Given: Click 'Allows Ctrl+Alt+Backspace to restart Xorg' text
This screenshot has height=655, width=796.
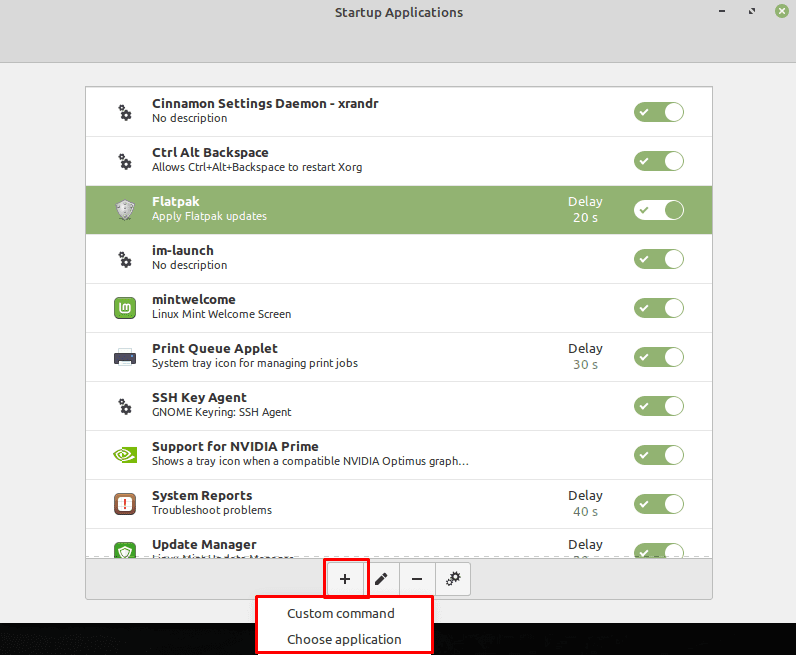Looking at the screenshot, I should (x=257, y=168).
